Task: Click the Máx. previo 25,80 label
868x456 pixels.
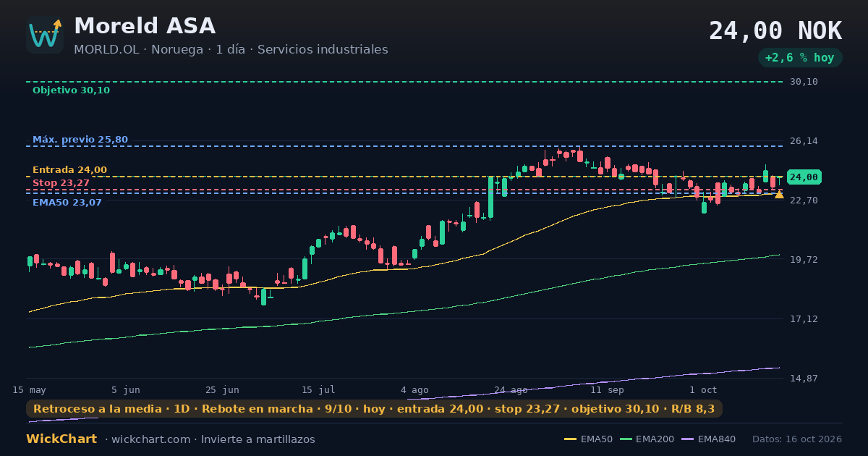Action: pos(80,140)
